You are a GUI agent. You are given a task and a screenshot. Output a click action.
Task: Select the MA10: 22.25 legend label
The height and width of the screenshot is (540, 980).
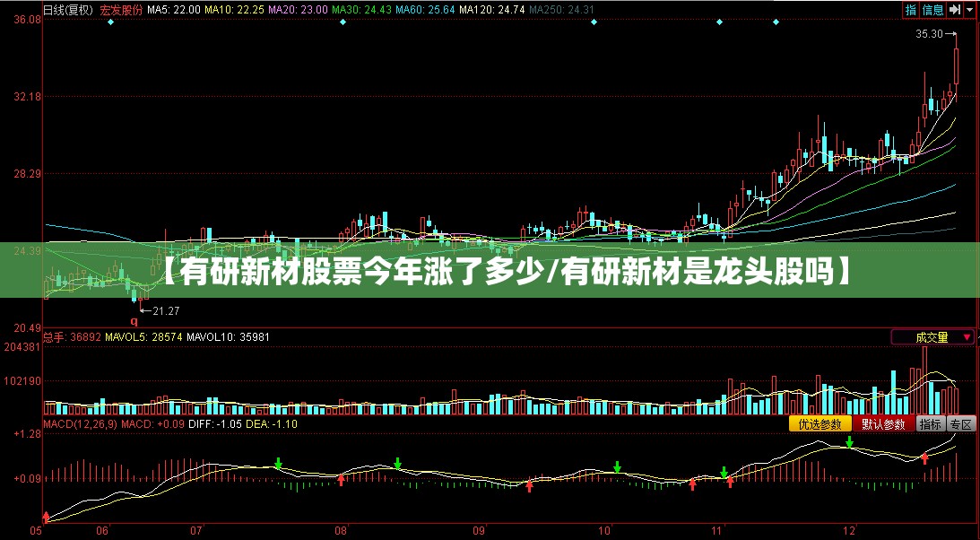tap(234, 10)
